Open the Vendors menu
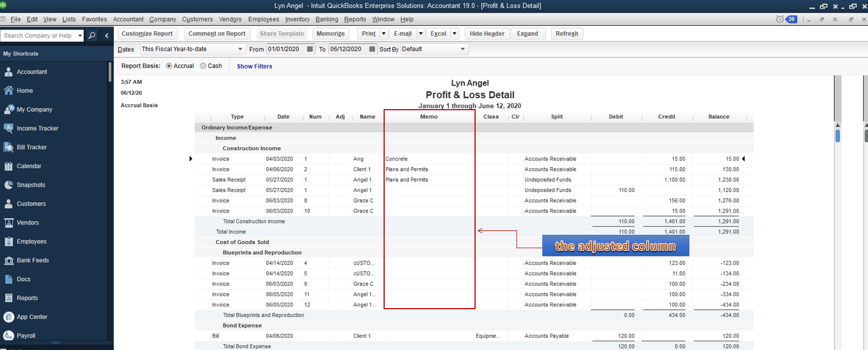Image resolution: width=868 pixels, height=350 pixels. click(230, 19)
